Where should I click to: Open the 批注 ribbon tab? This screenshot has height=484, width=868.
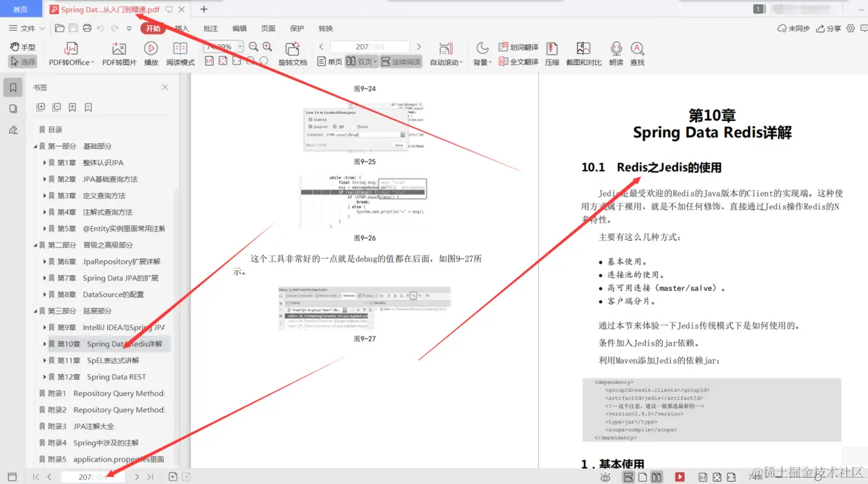point(211,29)
